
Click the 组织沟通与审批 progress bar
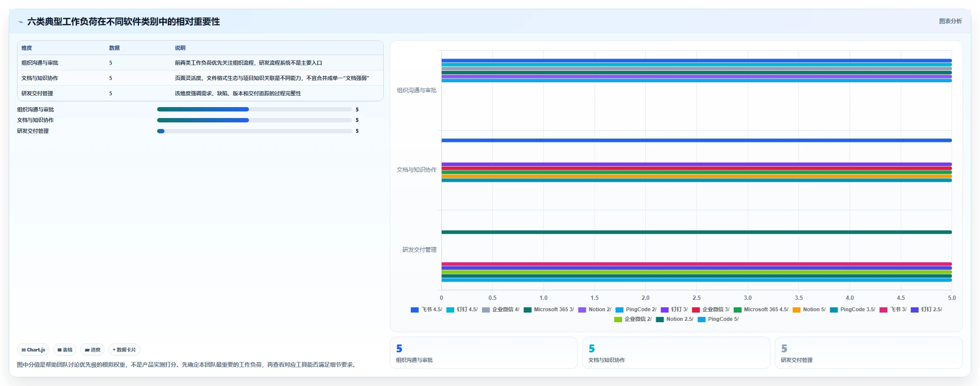(255, 109)
